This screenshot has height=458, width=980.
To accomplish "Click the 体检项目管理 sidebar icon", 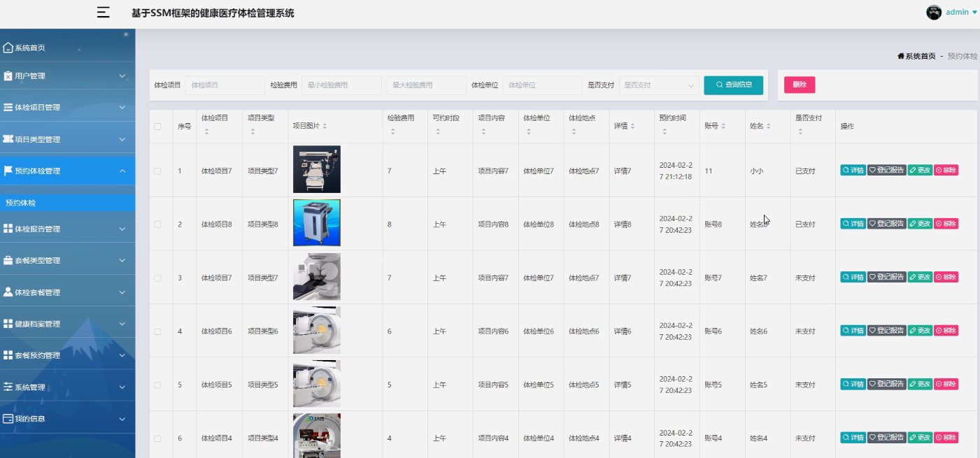I will tap(8, 107).
